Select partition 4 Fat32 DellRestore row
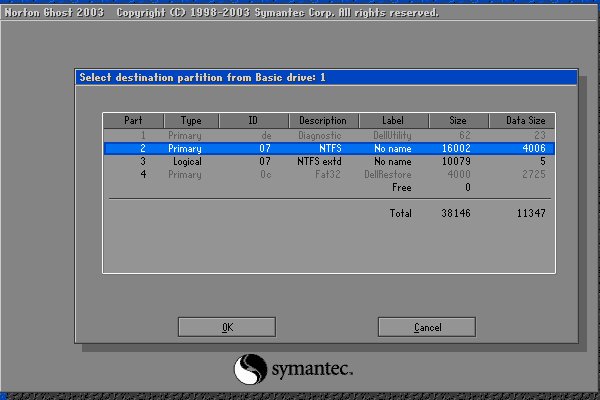Viewport: 600px width, 400px height. pyautogui.click(x=329, y=173)
